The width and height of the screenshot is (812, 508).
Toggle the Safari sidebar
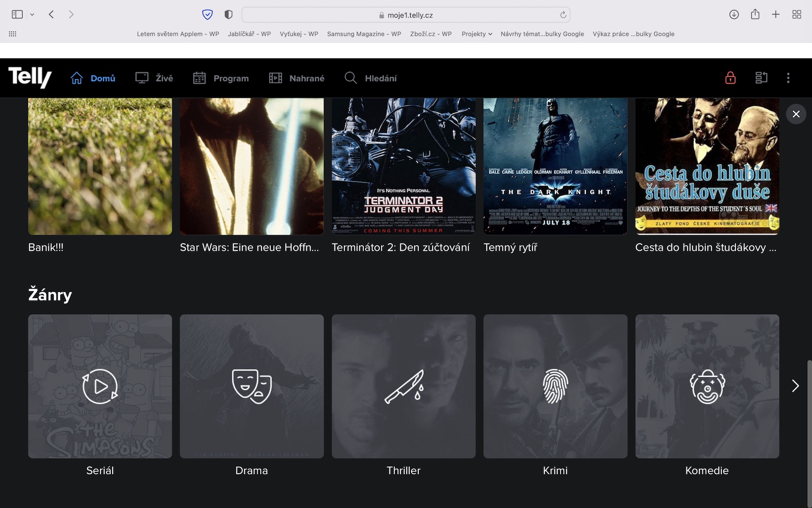tap(17, 15)
